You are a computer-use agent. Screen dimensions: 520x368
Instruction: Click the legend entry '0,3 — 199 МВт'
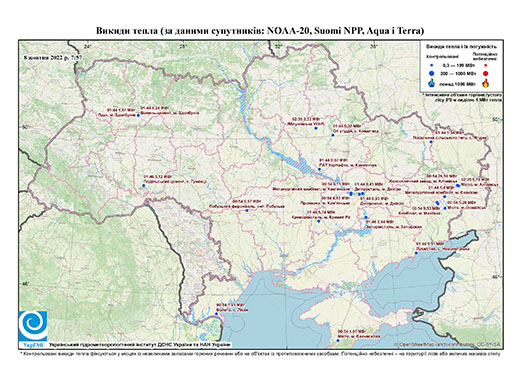pyautogui.click(x=459, y=65)
